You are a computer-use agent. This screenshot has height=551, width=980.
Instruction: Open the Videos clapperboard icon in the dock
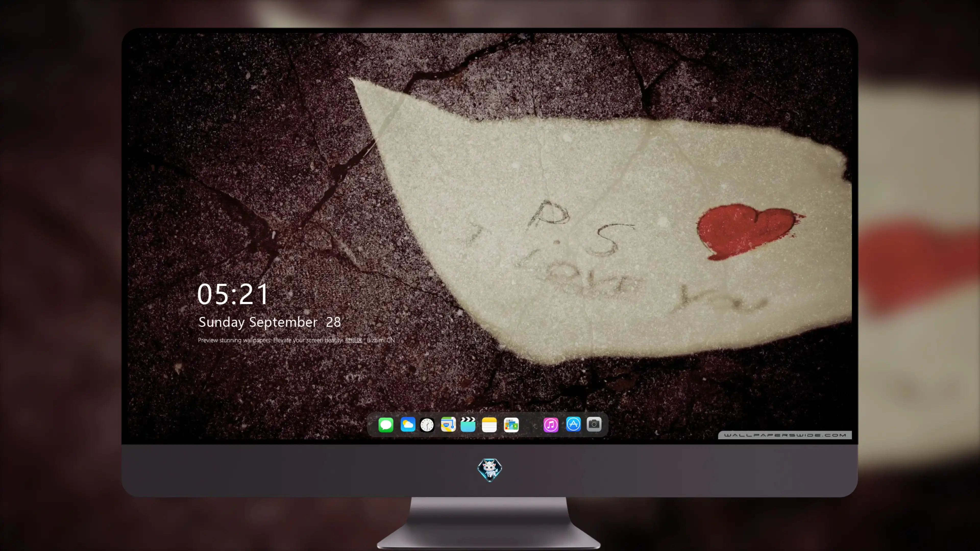click(x=468, y=424)
